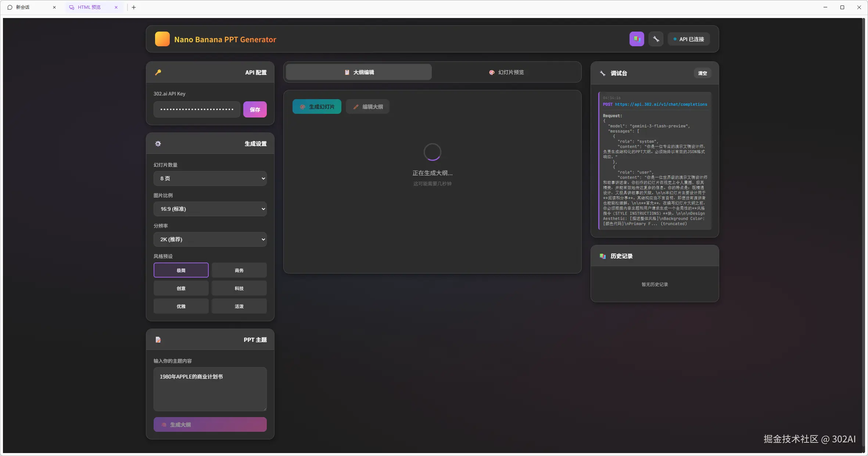
Task: Click the orange Nano Banana app logo
Action: coord(162,39)
